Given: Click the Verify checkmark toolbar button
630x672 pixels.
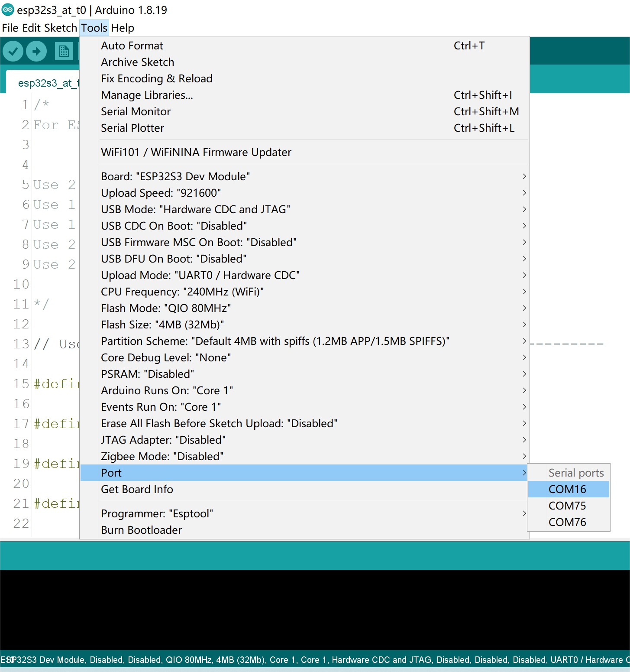Looking at the screenshot, I should (13, 52).
